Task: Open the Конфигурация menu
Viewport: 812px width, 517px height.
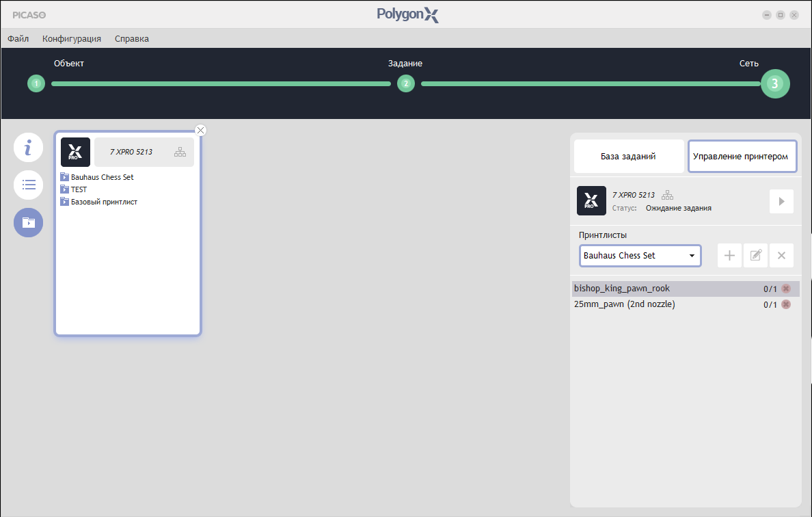Action: click(x=72, y=39)
